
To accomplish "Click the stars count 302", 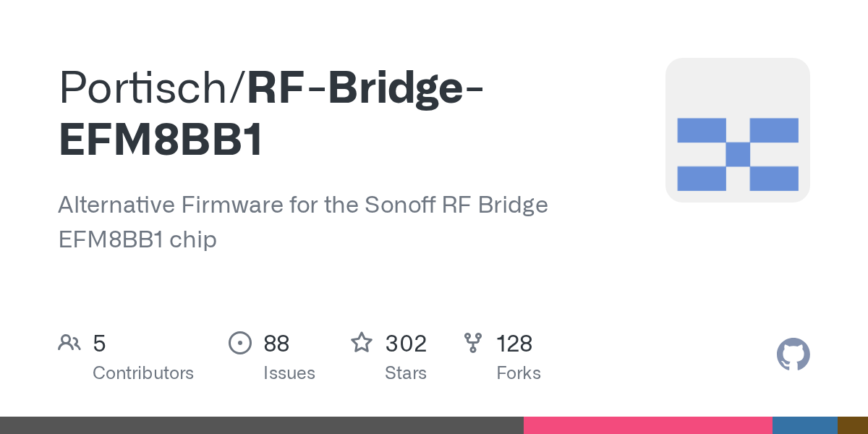I will (406, 344).
